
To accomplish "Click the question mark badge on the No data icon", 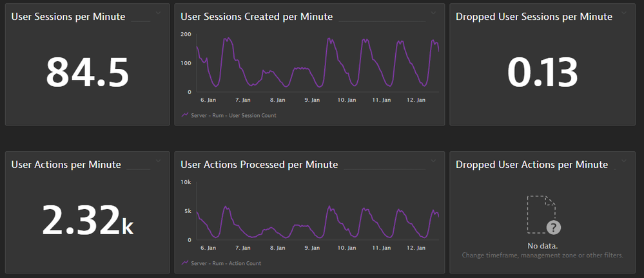I will click(x=553, y=227).
